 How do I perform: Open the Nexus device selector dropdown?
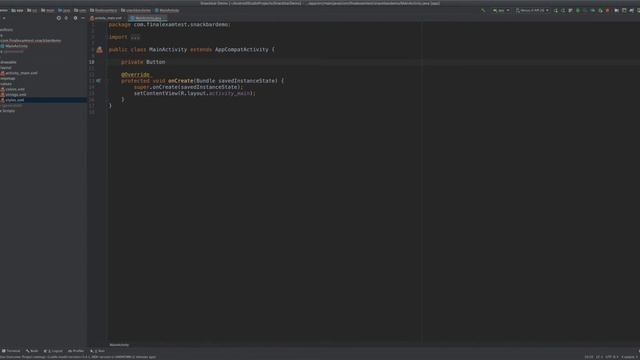coord(532,10)
